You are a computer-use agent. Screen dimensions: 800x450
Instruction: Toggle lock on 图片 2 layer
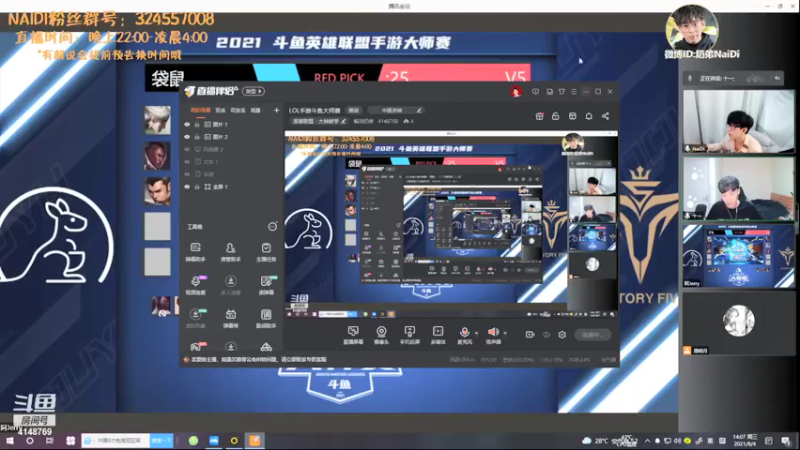[197, 137]
